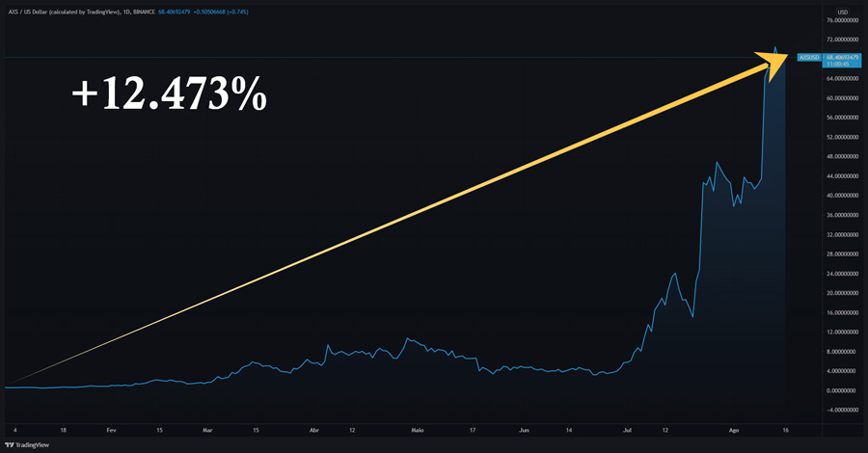This screenshot has height=453, width=868.
Task: Click the Mar label on time axis
Action: pos(207,430)
